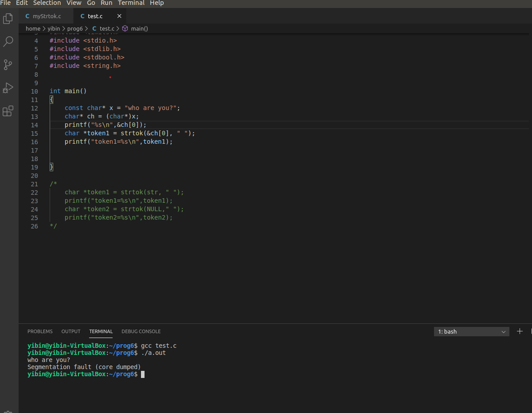Open the Source Control view

coord(8,65)
